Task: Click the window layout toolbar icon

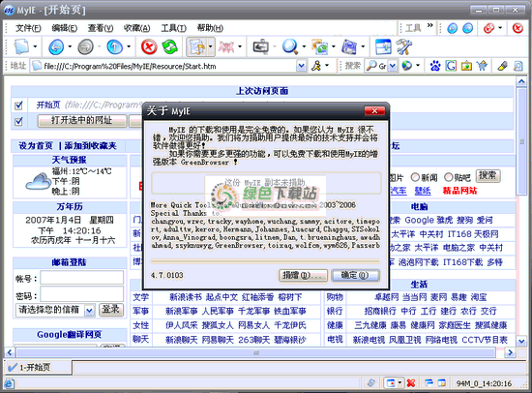Action: click(383, 46)
